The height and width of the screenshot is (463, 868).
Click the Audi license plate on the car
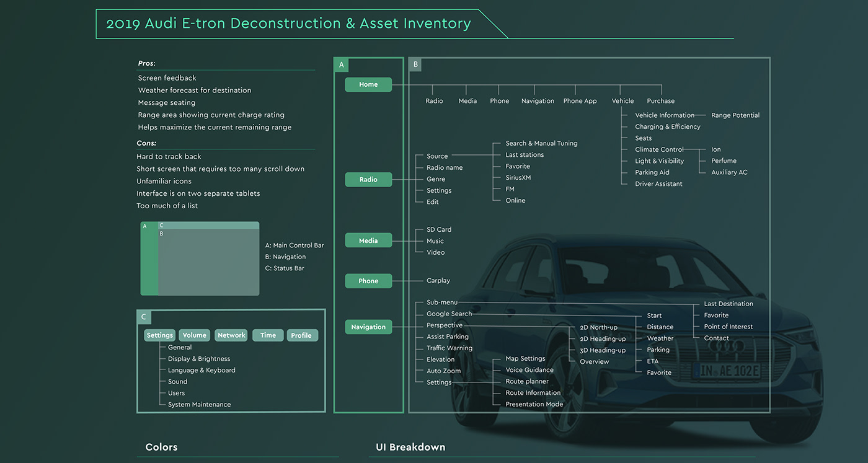[x=725, y=371]
